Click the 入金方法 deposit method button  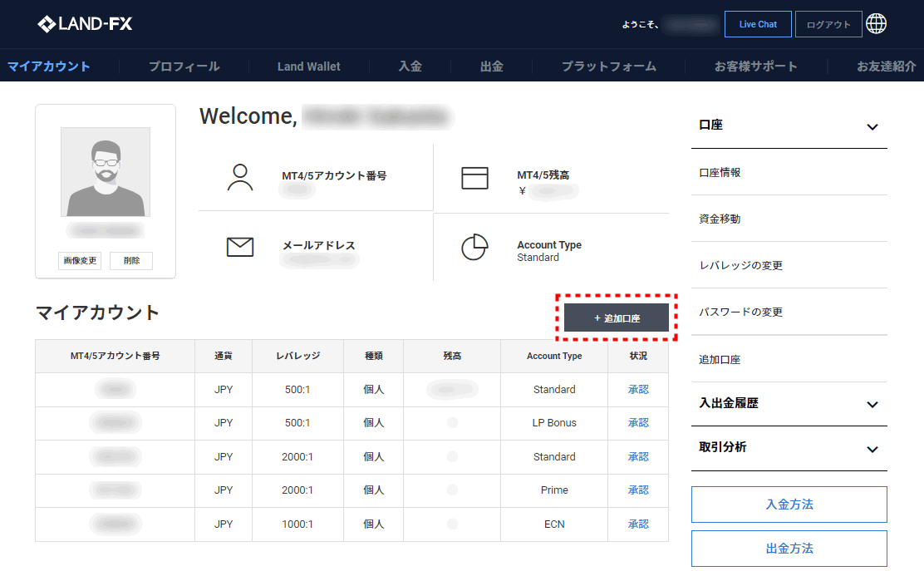tap(789, 505)
